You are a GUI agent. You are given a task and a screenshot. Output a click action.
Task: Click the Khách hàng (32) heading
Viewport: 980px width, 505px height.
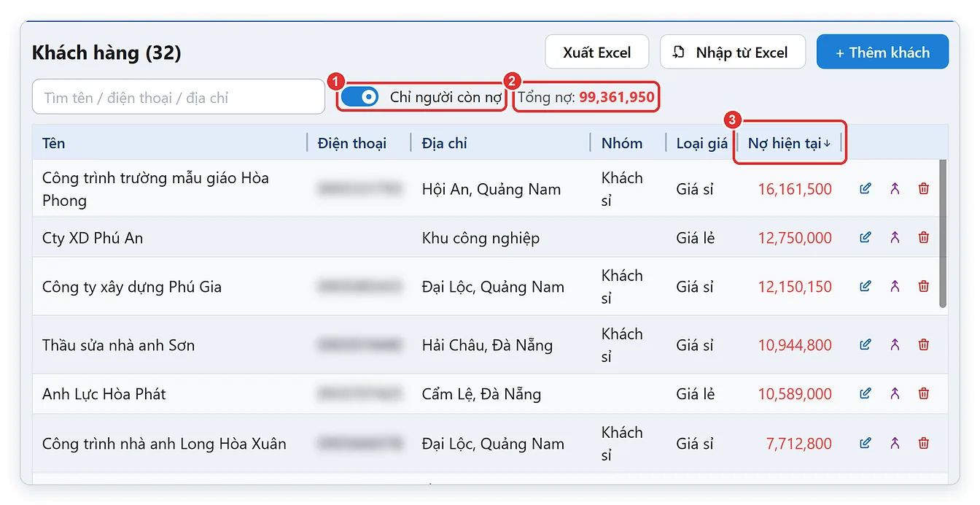click(106, 53)
